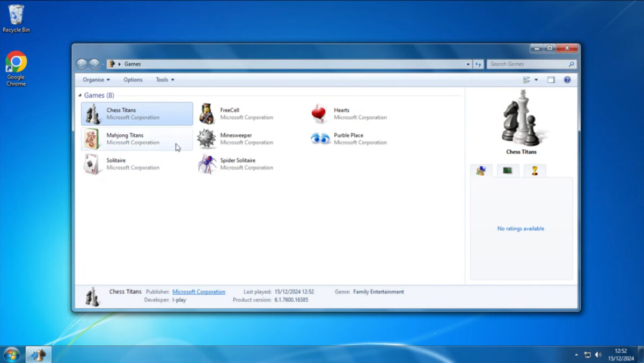Image resolution: width=644 pixels, height=363 pixels.
Task: Click the Help icon on the toolbar
Action: tap(567, 79)
